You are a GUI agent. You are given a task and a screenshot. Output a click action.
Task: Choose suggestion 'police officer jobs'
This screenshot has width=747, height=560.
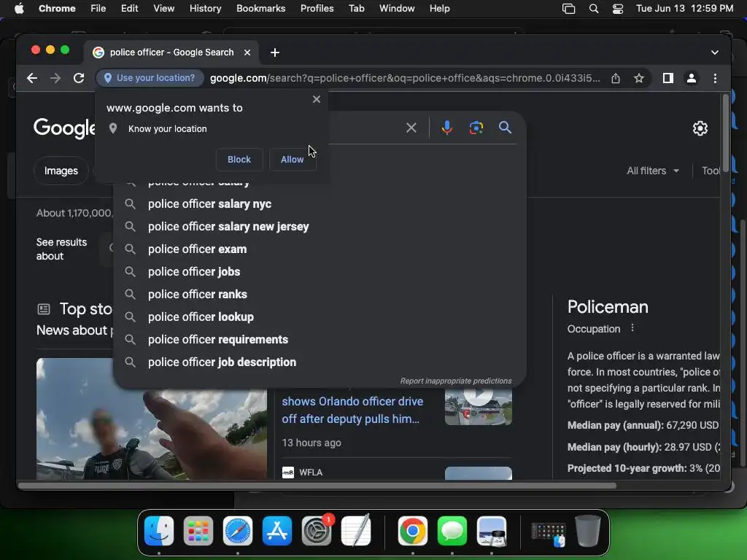[x=320, y=272]
